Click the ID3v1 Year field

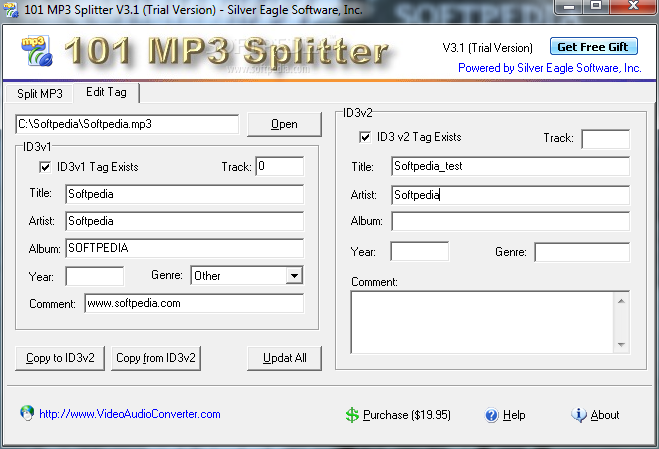point(95,276)
